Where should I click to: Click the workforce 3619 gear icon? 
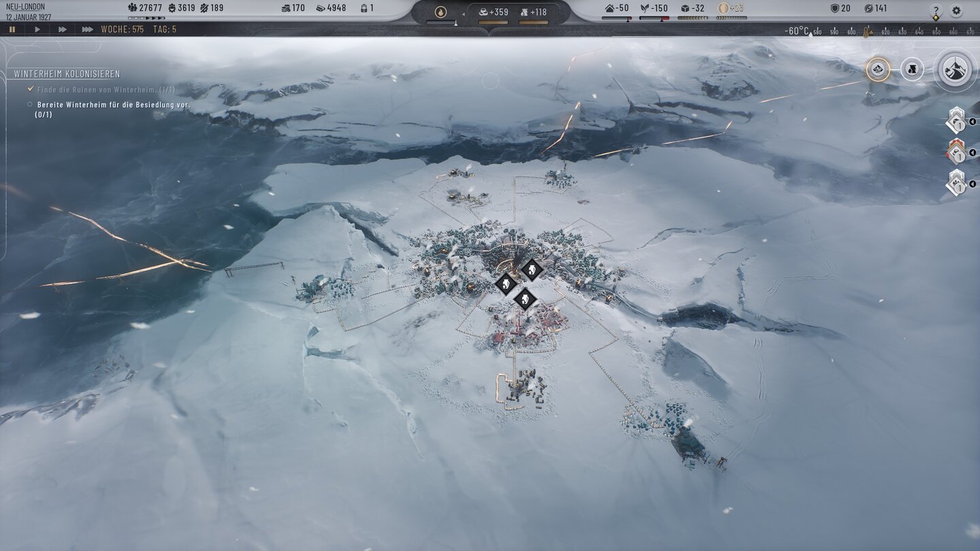[x=171, y=8]
